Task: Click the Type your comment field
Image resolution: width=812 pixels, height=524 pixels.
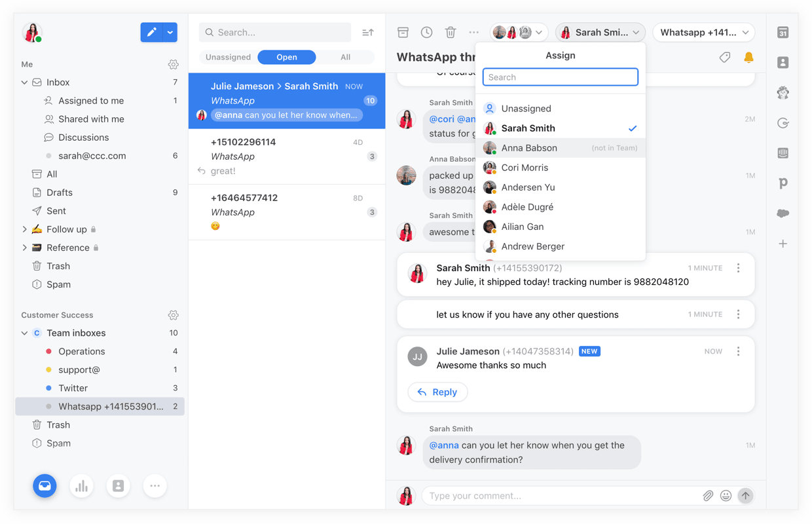Action: 561,496
